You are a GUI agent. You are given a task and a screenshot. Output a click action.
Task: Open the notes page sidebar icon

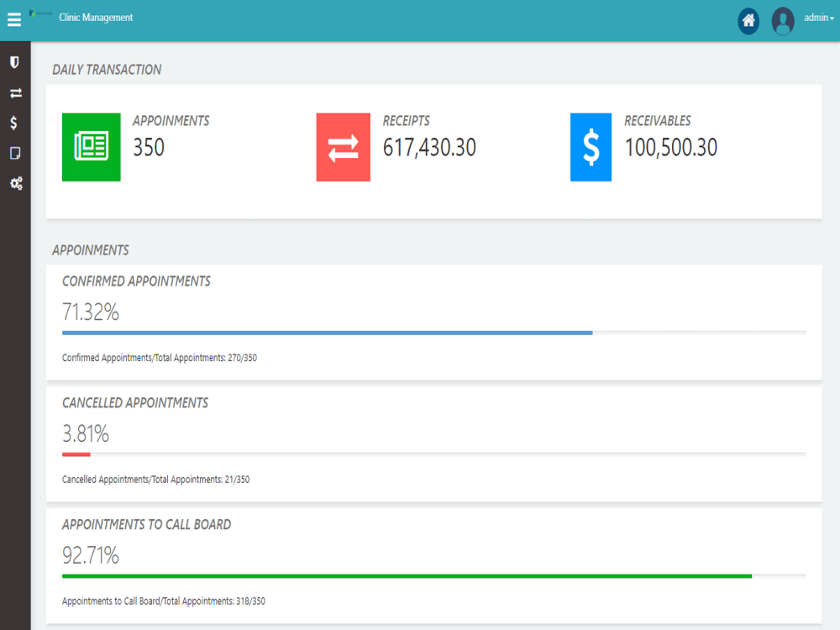coord(15,153)
